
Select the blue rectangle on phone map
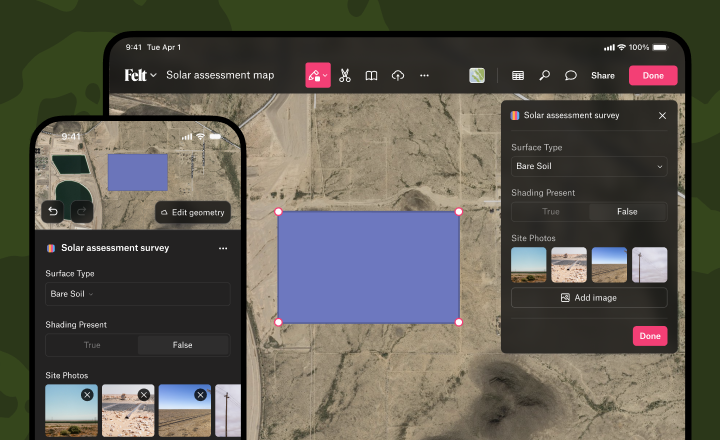pos(138,172)
